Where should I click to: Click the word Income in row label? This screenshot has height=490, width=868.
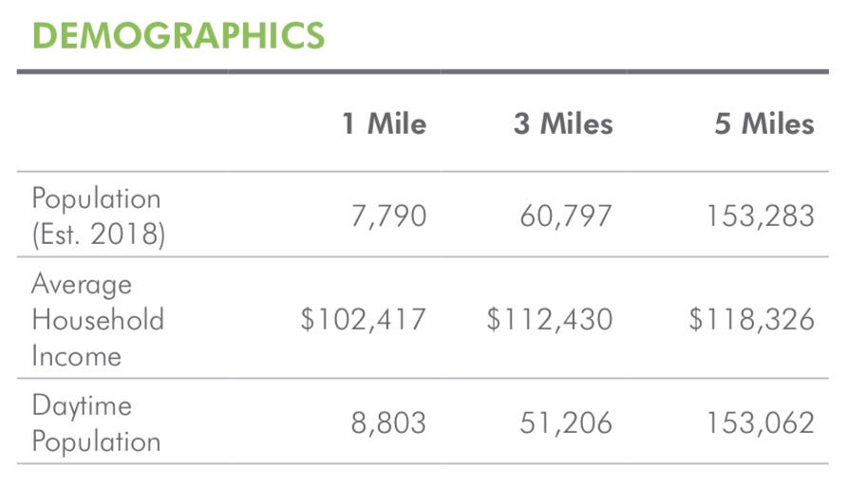tap(76, 355)
